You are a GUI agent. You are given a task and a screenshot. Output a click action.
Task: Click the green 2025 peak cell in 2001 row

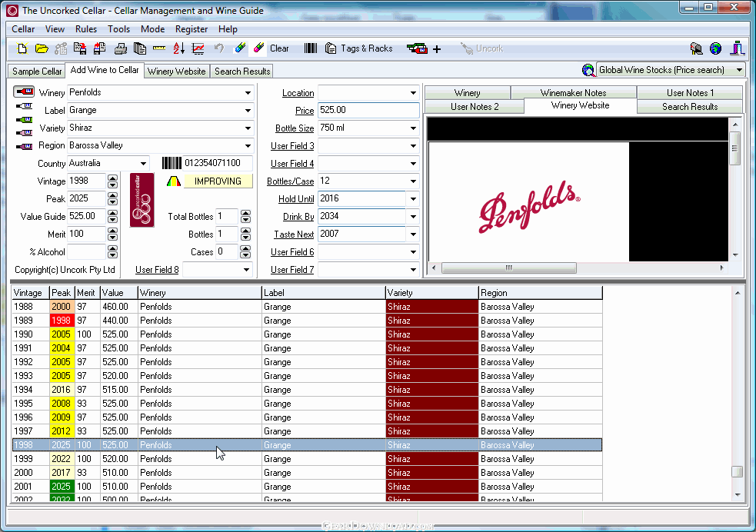(x=62, y=487)
